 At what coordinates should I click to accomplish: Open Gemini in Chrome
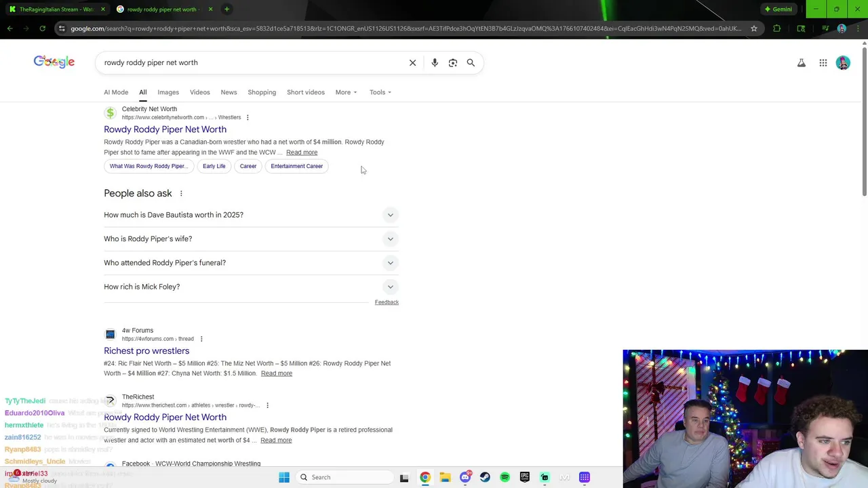778,9
